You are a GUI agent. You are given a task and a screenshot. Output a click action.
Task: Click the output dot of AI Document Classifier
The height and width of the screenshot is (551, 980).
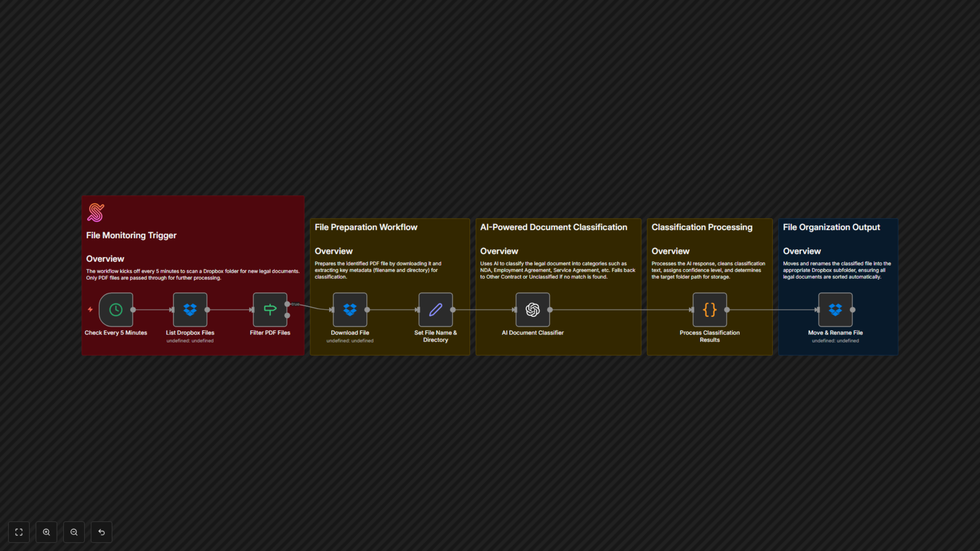click(x=550, y=309)
